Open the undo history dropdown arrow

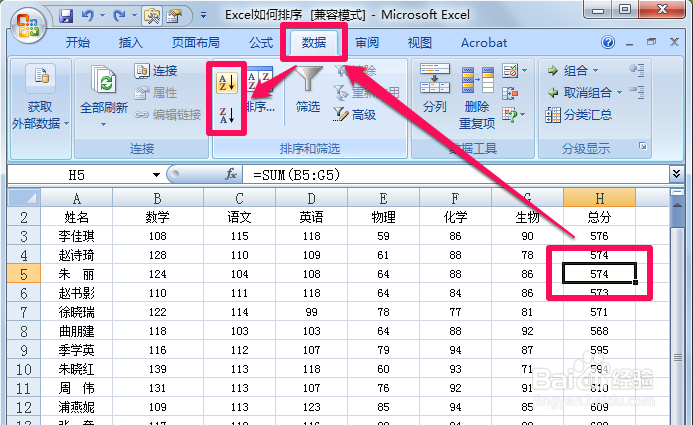[102, 16]
